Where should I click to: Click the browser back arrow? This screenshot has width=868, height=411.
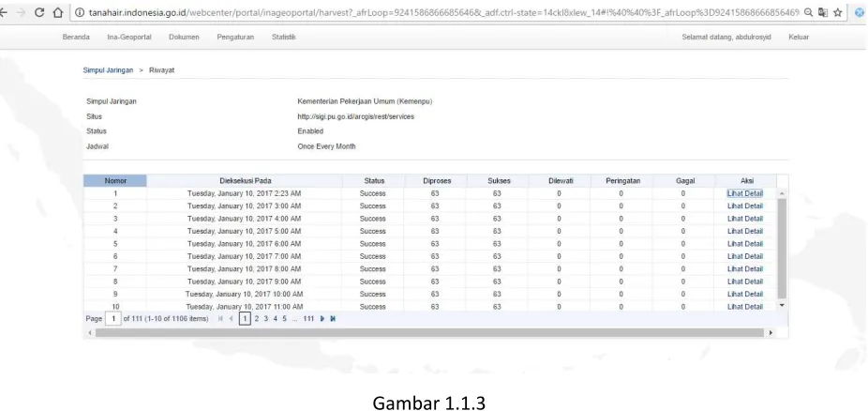[4, 13]
